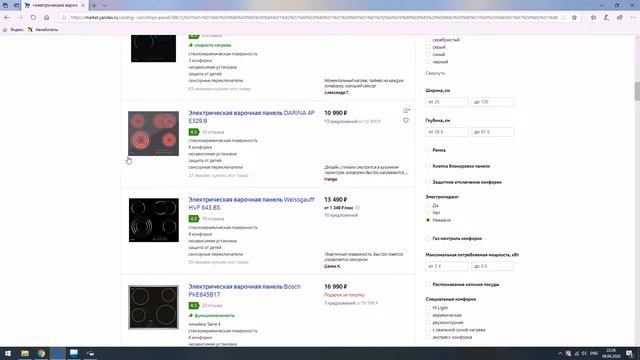View 10 offers for Weissgauff panel
640x360 pixels.
pos(341,215)
